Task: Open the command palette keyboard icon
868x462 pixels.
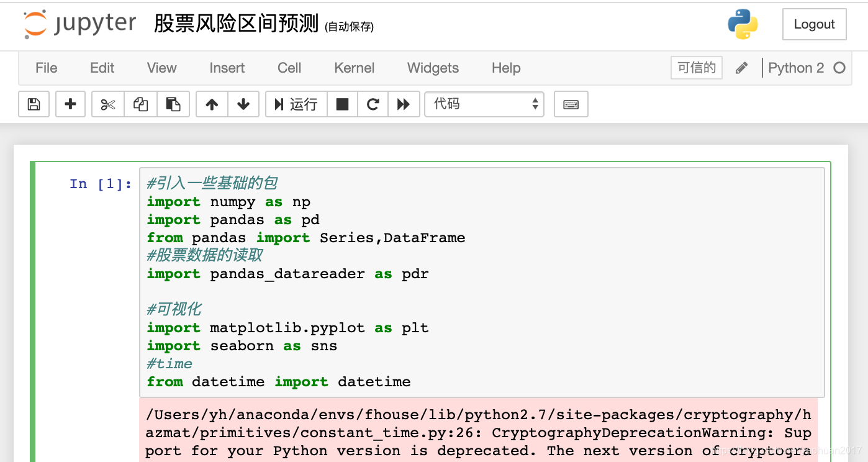Action: [571, 104]
